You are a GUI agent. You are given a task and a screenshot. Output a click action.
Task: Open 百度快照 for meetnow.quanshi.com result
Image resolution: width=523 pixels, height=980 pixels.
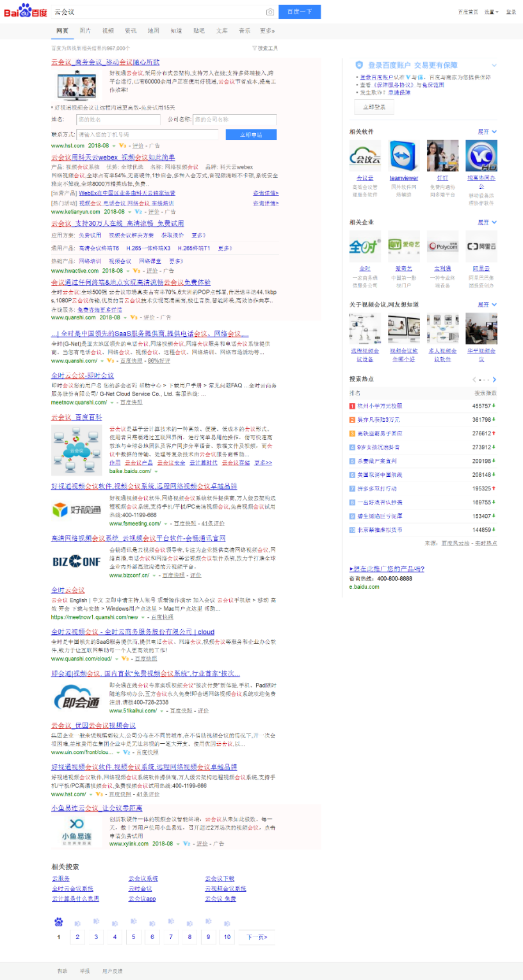coord(131,403)
